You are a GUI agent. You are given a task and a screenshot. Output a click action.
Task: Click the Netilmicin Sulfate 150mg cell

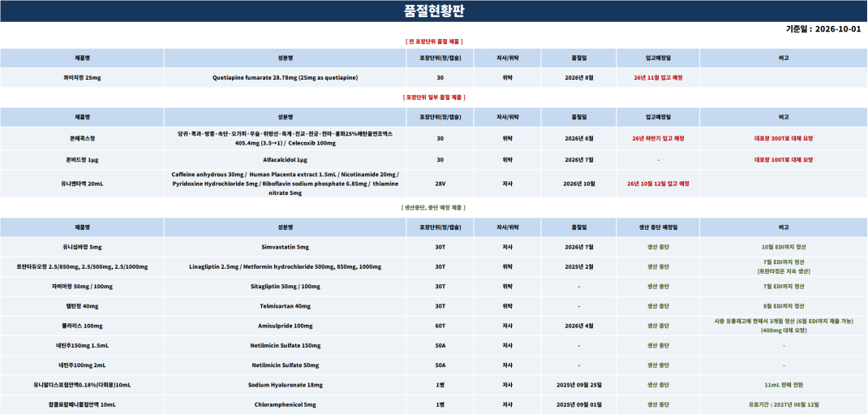(x=285, y=346)
